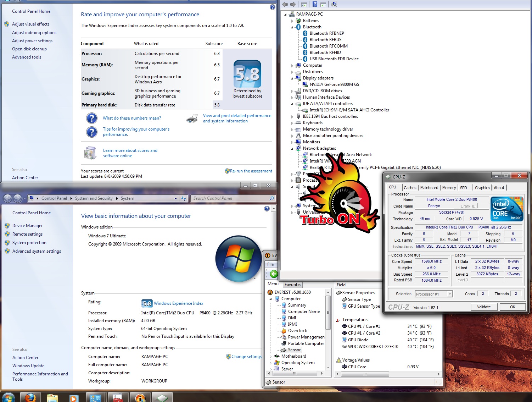Expand the Batteries node in Device Manager
The height and width of the screenshot is (402, 532).
pyautogui.click(x=292, y=21)
